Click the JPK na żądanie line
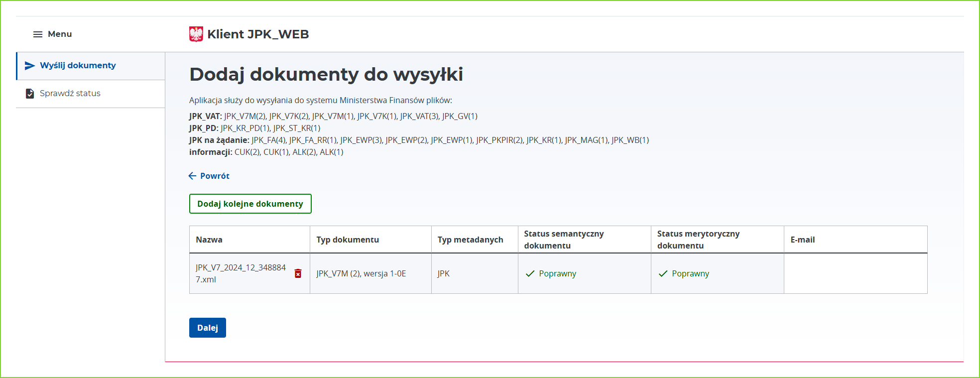The width and height of the screenshot is (980, 378). (419, 140)
